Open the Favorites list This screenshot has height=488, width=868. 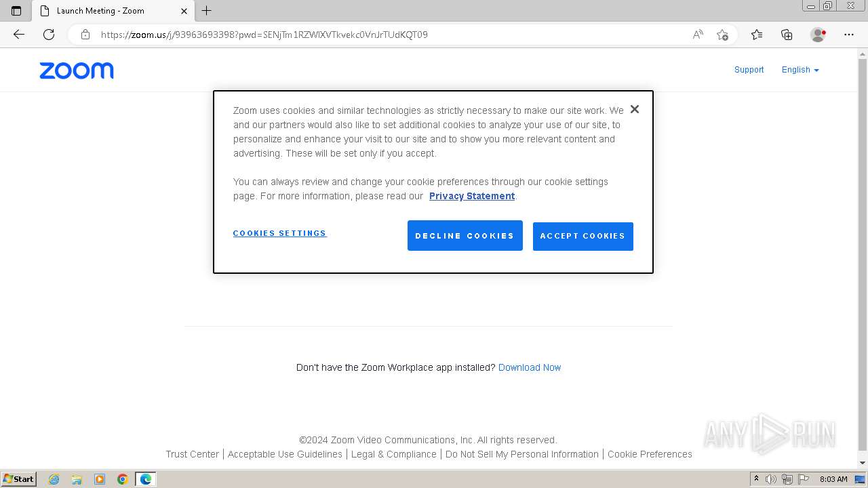point(757,35)
